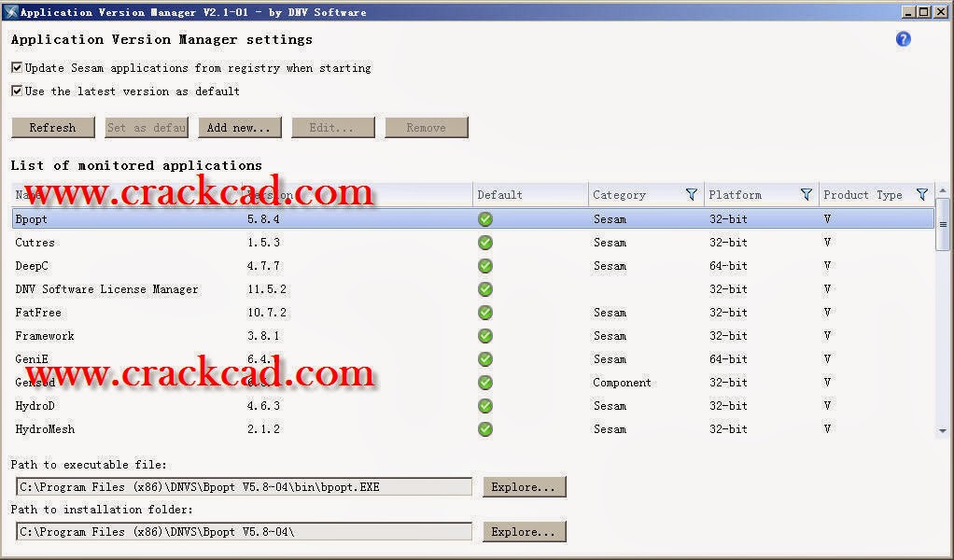This screenshot has width=954, height=560.
Task: Select the GeniE row
Action: [x=472, y=359]
